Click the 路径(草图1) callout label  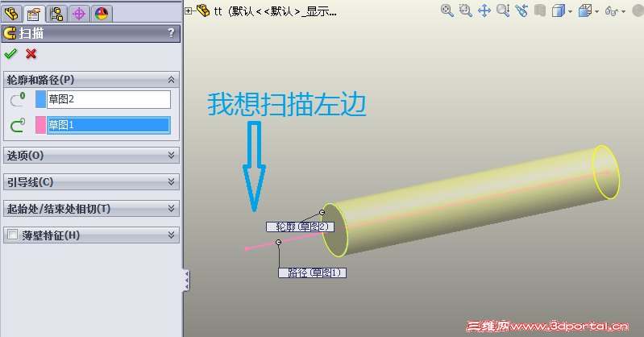tap(313, 273)
